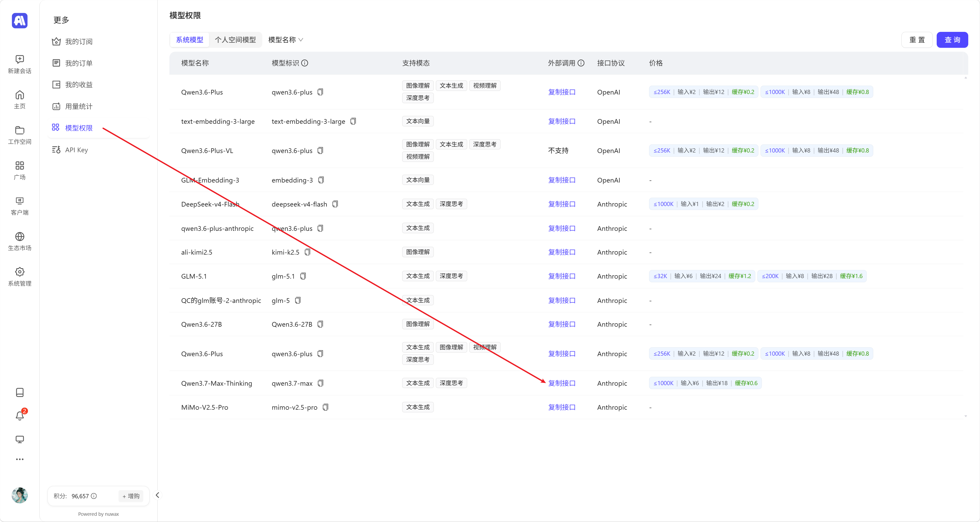Click the 图像理解 tag in ali-kimi2.5 row
Viewport: 980px width, 522px height.
pos(418,252)
